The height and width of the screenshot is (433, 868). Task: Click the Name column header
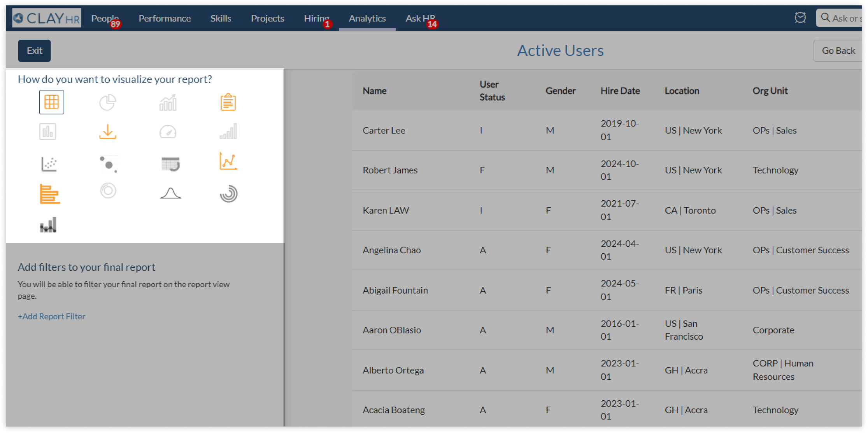(374, 91)
